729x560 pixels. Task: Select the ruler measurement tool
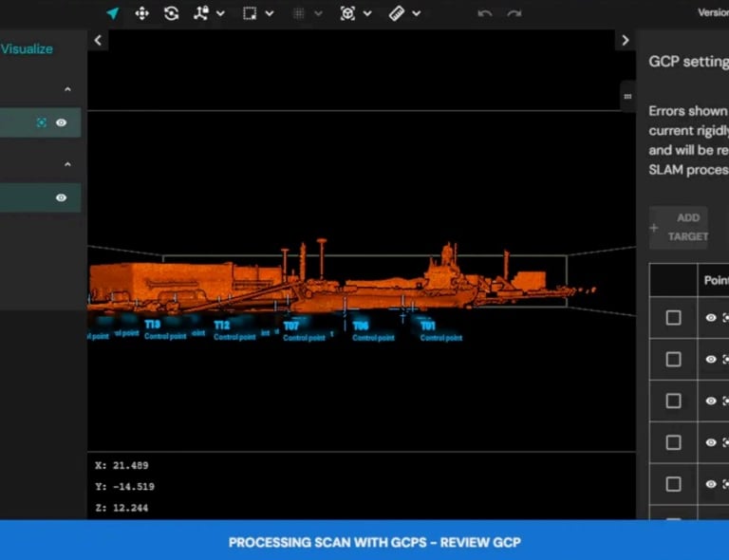397,13
